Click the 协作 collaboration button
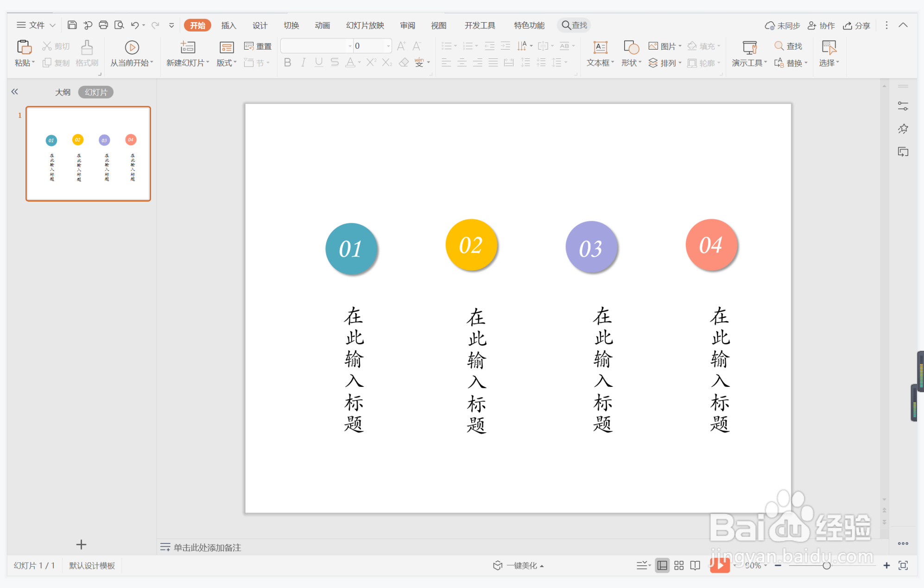The height and width of the screenshot is (588, 924). click(822, 25)
